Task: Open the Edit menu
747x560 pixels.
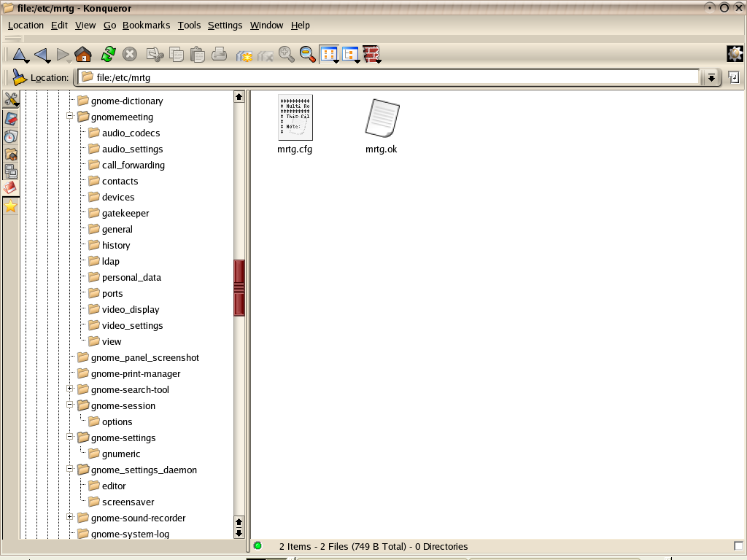Action: click(59, 26)
